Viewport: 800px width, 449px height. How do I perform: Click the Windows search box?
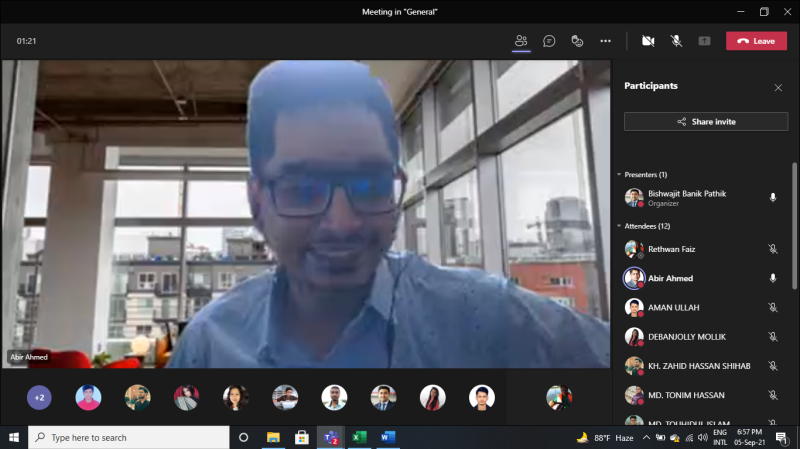click(130, 438)
